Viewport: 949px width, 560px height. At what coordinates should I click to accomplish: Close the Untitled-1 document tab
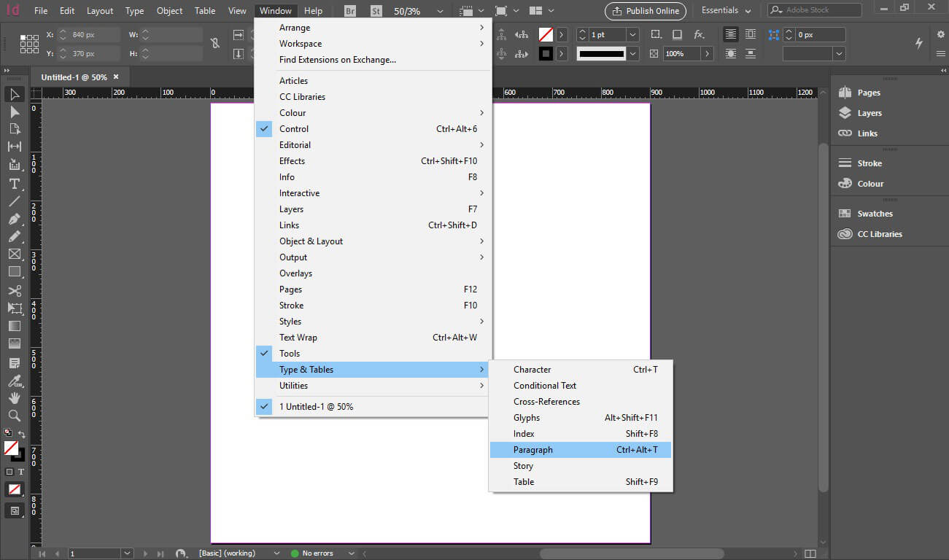[116, 77]
